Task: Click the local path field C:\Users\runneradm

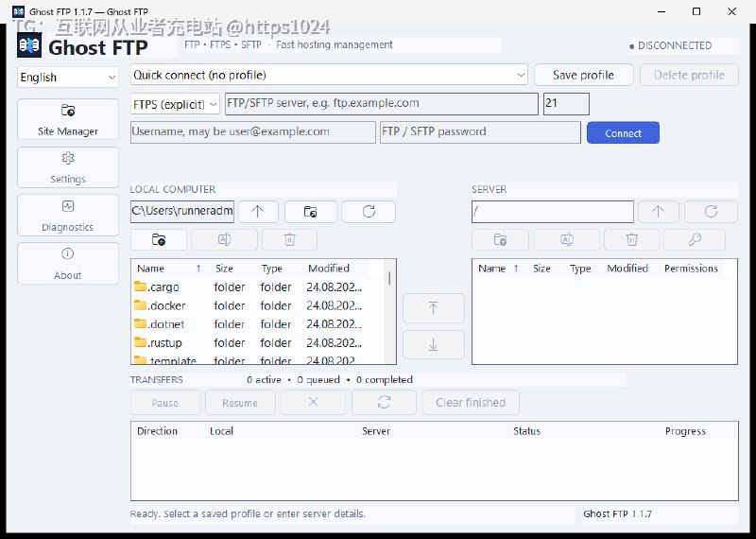Action: pyautogui.click(x=182, y=212)
